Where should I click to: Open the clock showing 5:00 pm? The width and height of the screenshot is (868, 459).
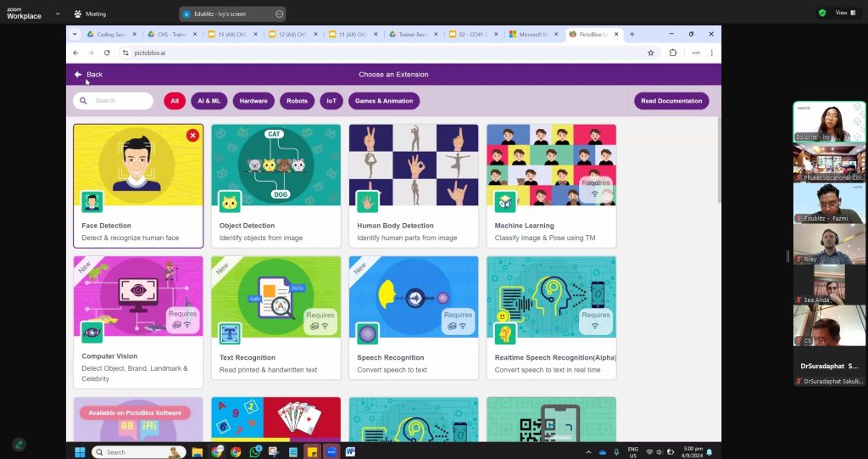pyautogui.click(x=693, y=452)
